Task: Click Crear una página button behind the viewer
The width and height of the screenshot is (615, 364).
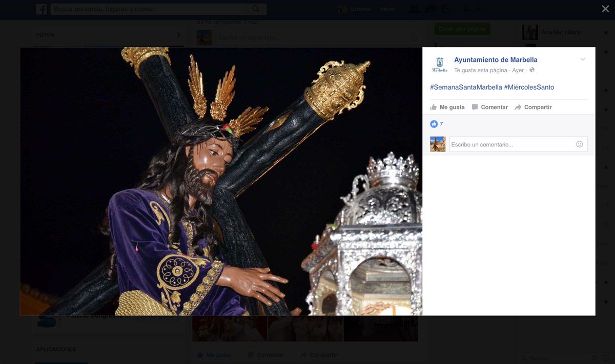Action: 462,29
